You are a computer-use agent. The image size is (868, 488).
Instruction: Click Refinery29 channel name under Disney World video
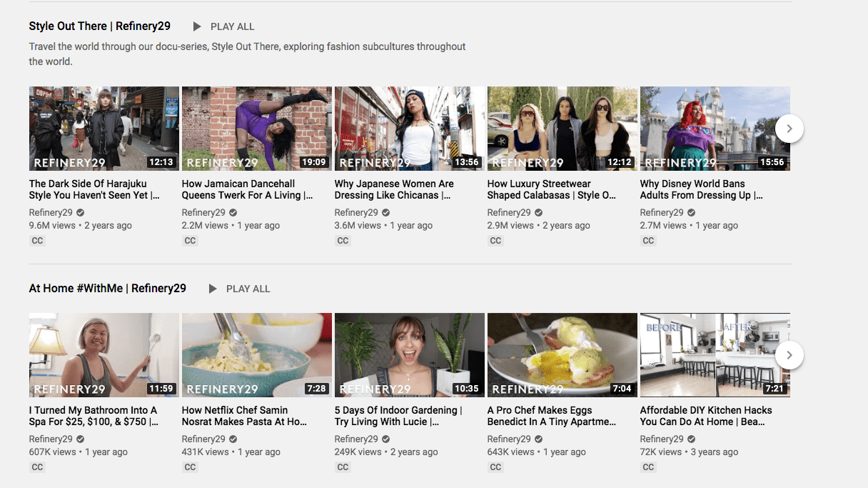662,212
